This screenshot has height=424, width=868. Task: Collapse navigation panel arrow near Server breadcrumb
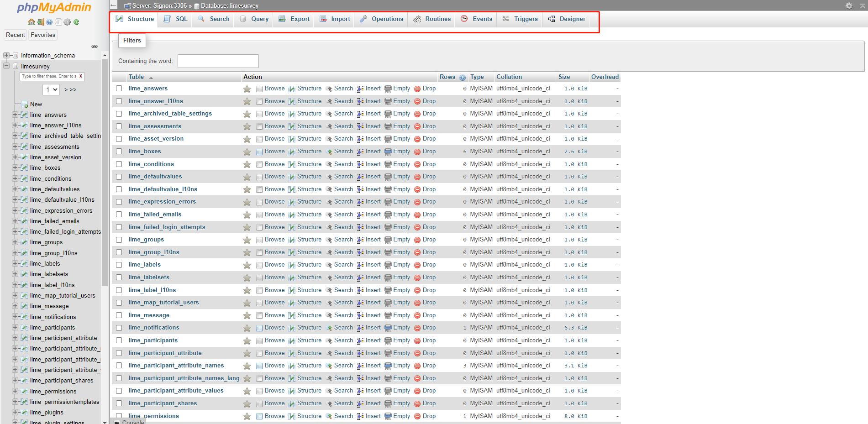[x=114, y=5]
